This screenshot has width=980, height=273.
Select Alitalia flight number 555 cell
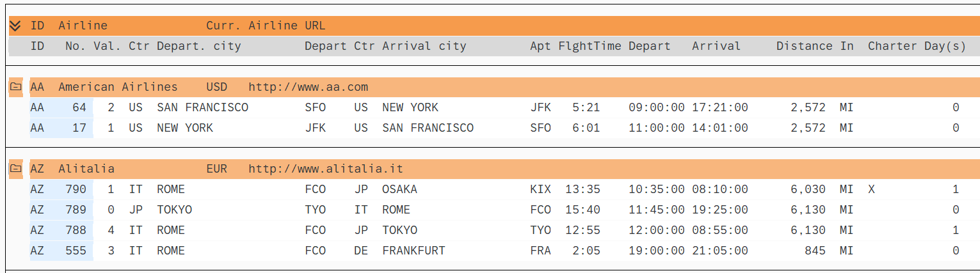[76, 251]
